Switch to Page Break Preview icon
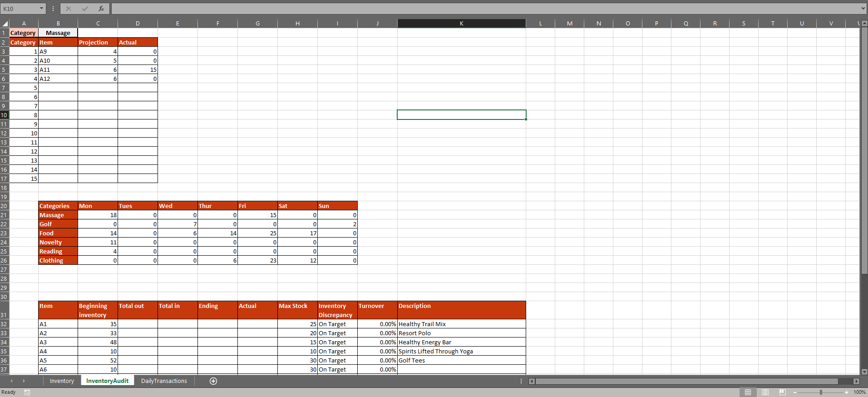Image resolution: width=868 pixels, height=397 pixels. tap(783, 392)
